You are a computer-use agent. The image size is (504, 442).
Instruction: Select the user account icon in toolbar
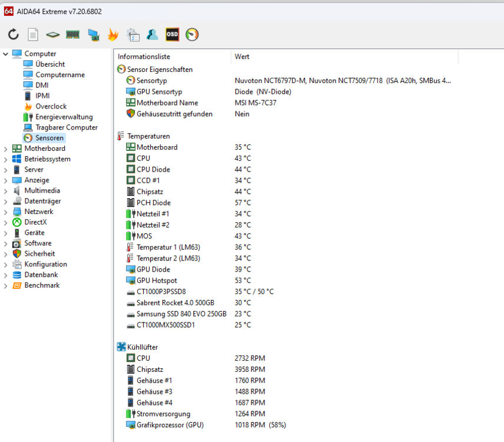152,34
